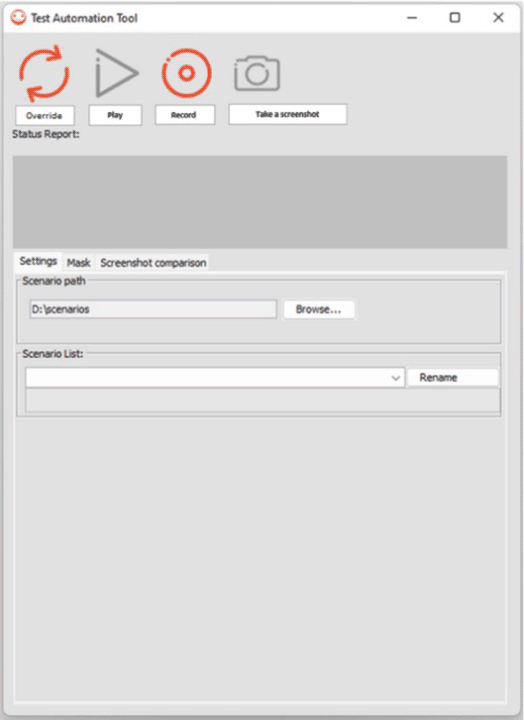Click the app logo in title bar

(x=18, y=17)
